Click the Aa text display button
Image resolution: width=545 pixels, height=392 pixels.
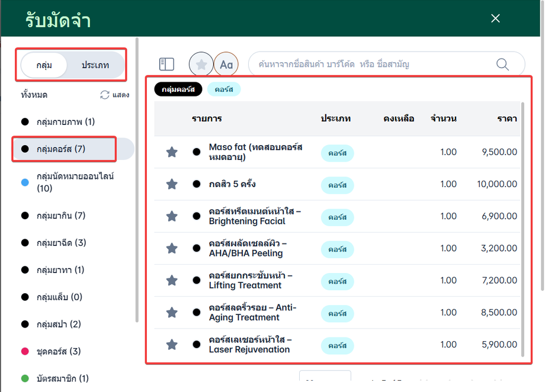click(226, 65)
